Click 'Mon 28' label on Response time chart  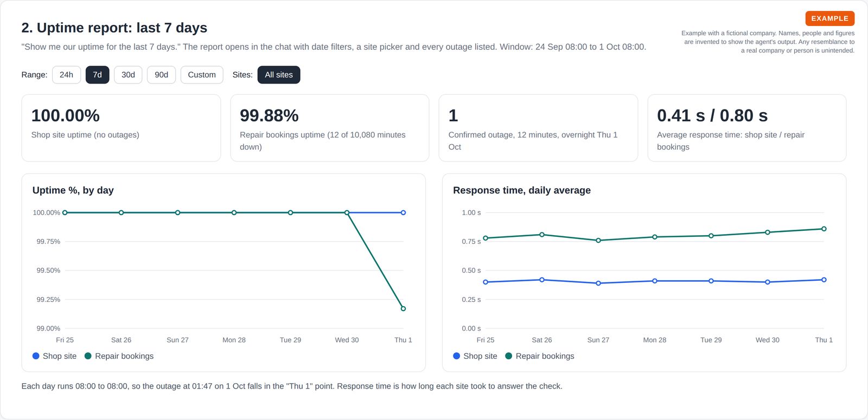(x=655, y=340)
